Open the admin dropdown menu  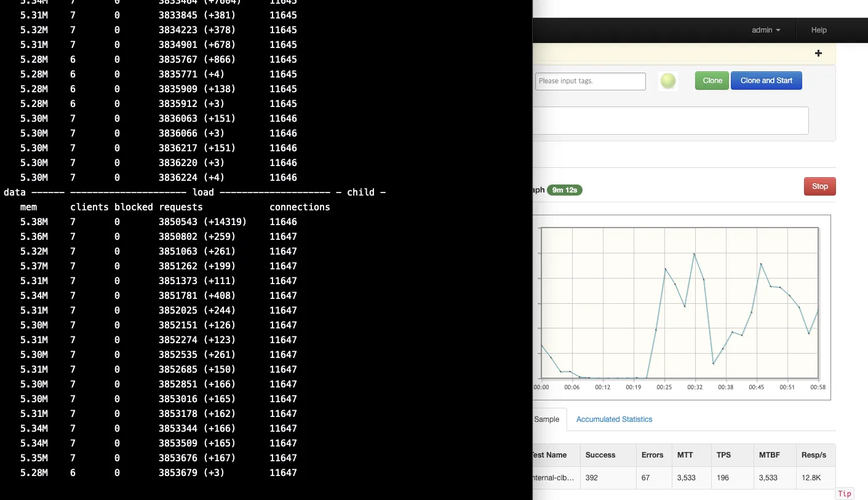pyautogui.click(x=766, y=30)
